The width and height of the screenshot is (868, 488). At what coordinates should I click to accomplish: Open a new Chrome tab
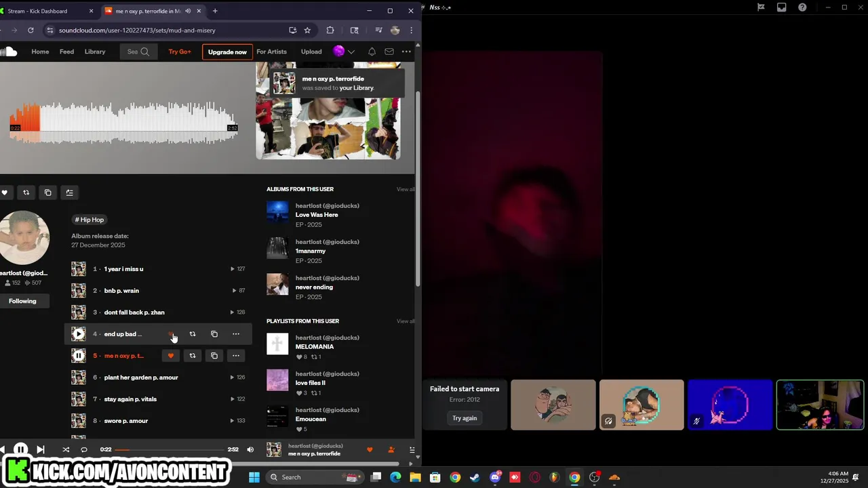point(215,11)
